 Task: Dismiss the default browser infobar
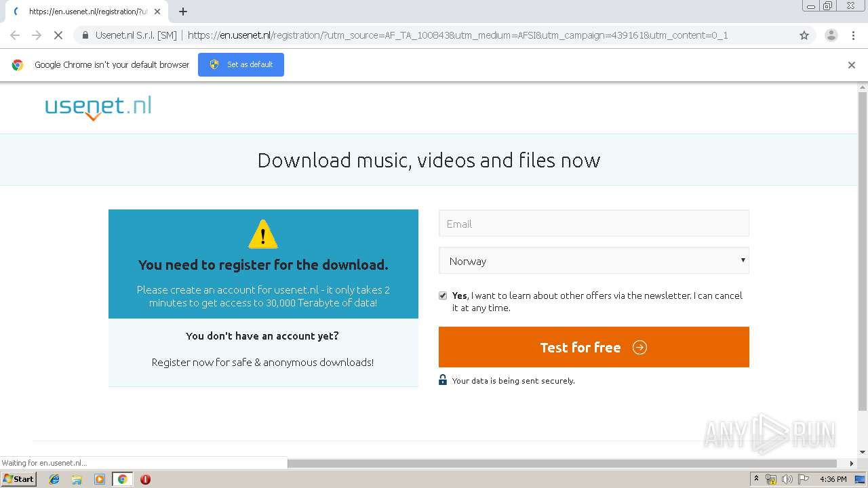(x=852, y=65)
